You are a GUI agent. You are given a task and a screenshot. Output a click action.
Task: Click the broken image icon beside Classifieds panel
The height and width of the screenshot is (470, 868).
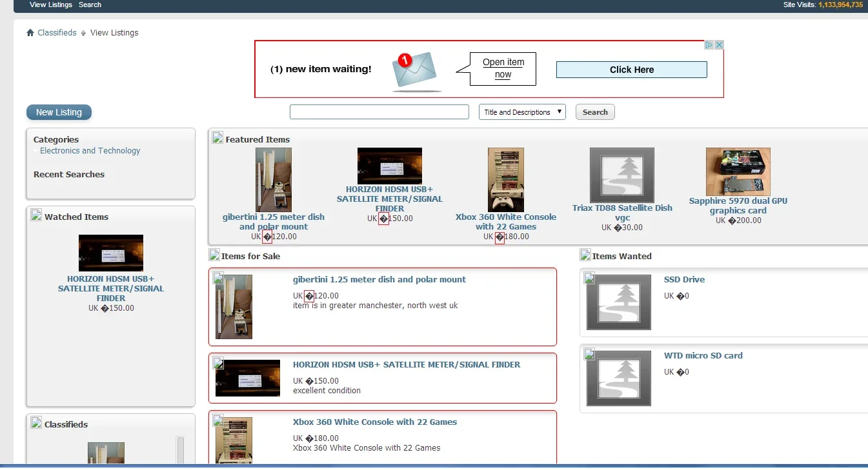point(37,423)
